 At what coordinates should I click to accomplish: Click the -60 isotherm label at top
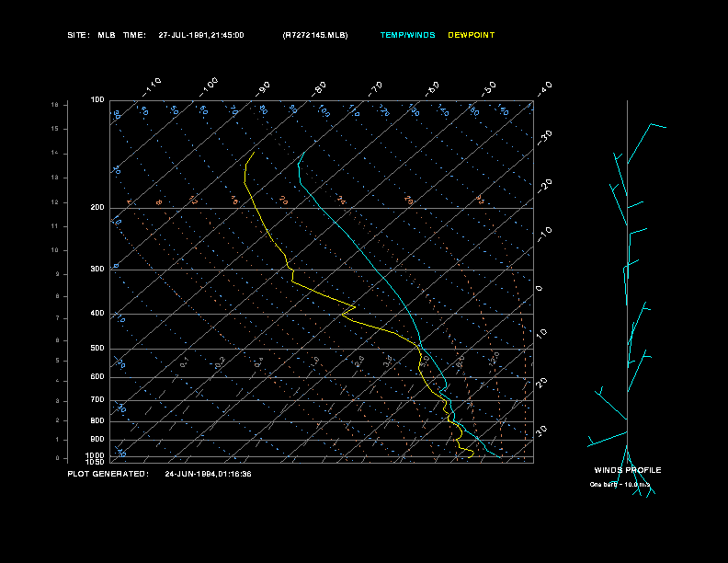(432, 89)
